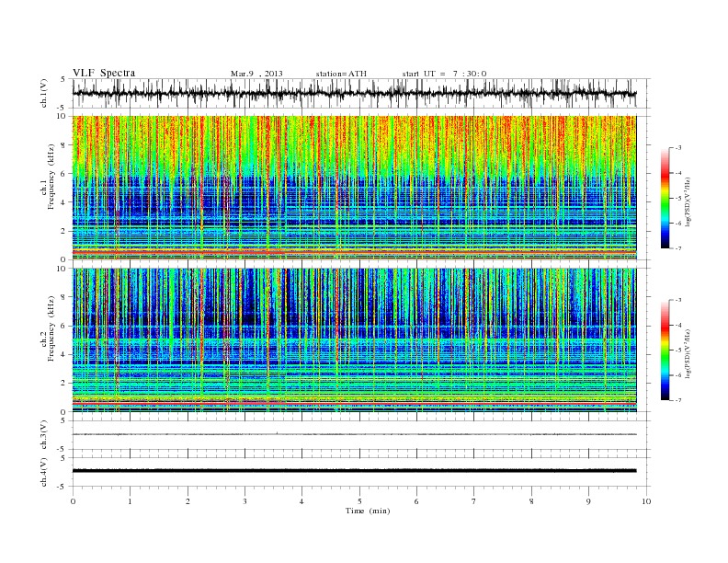Select the date text "Mar.9 , 2013"
This screenshot has width=728, height=563.
(256, 74)
